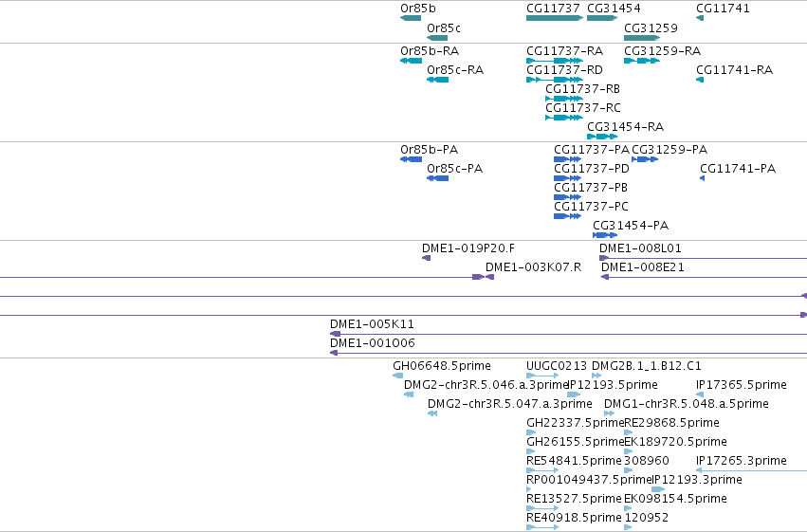Viewport: 807px width, 532px height.
Task: Select protein CG11741-PA
Action: (x=703, y=178)
